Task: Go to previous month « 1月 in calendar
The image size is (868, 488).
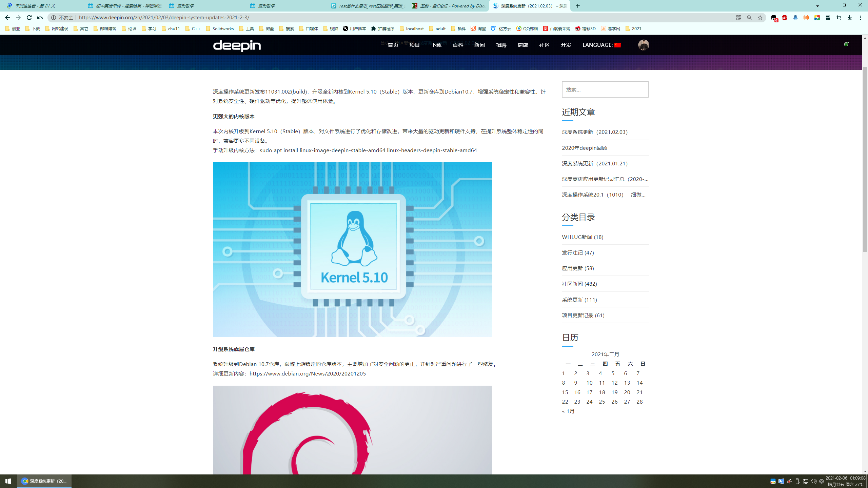Action: tap(568, 411)
